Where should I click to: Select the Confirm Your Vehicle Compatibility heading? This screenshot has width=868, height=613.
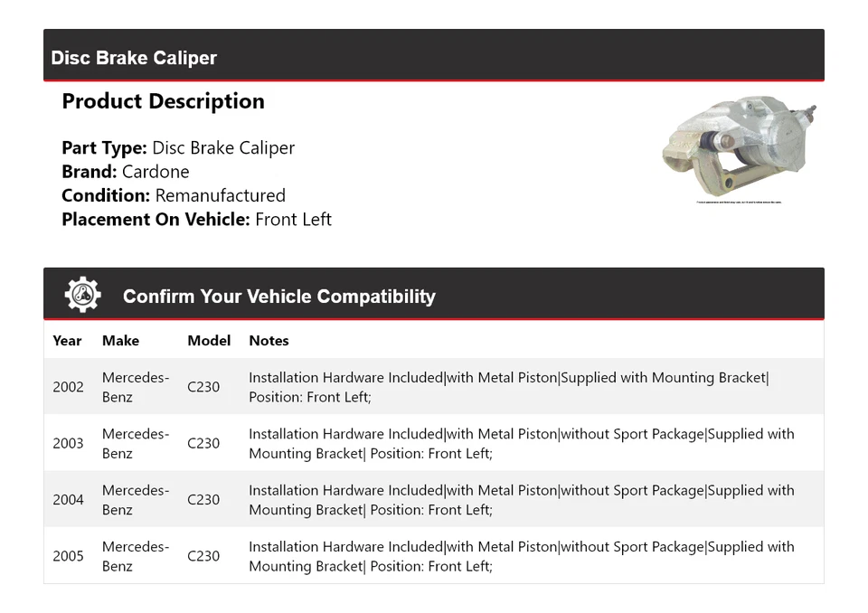[278, 297]
